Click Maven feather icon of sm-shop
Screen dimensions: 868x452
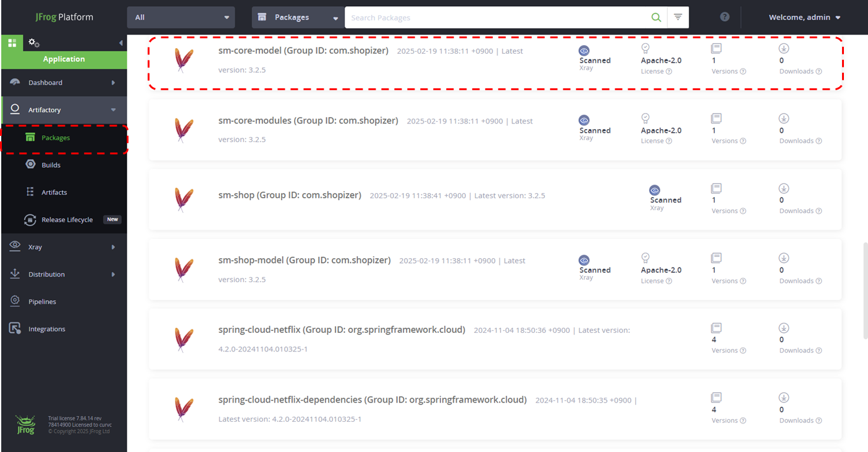coord(183,200)
